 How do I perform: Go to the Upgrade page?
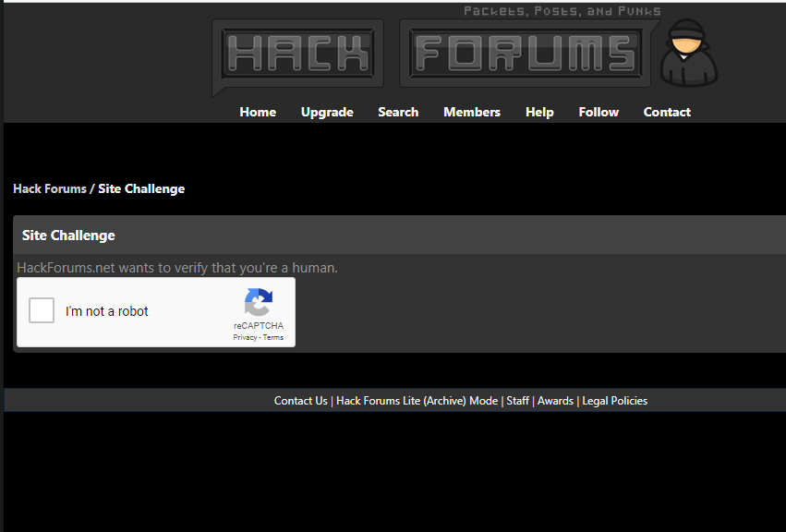(x=327, y=112)
